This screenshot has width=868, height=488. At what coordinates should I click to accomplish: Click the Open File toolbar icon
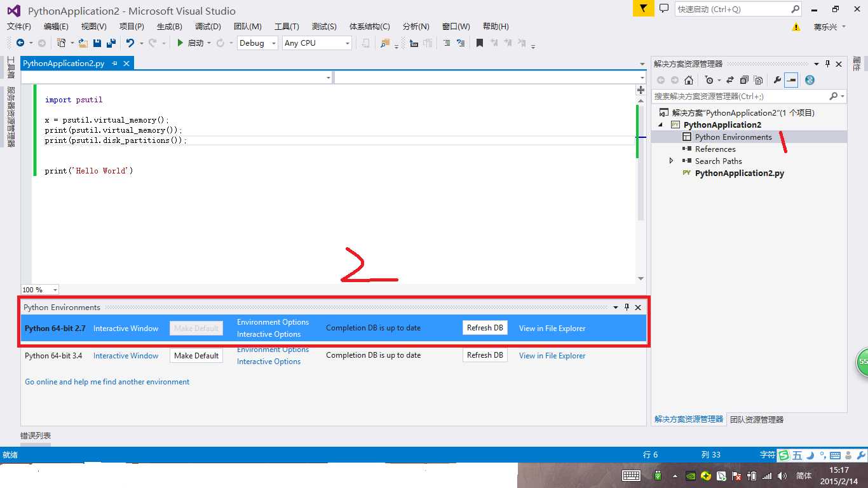click(83, 43)
